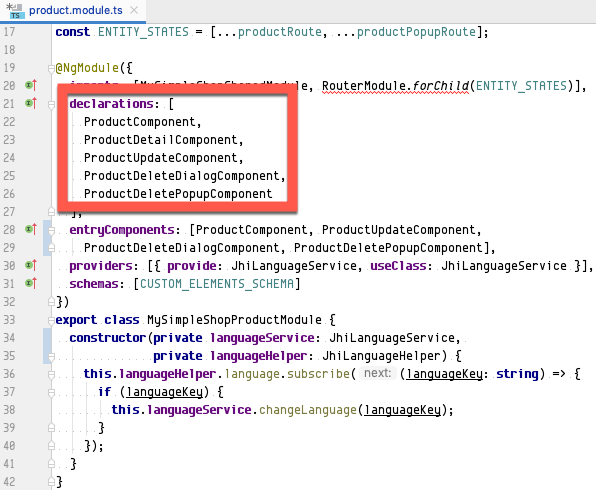Click the next: parameter hint on line 36

377,373
